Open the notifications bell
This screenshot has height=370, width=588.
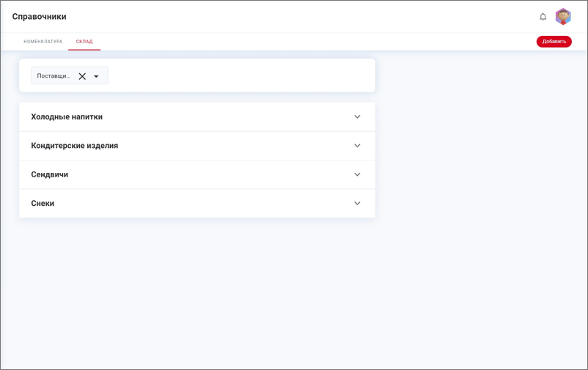point(543,17)
